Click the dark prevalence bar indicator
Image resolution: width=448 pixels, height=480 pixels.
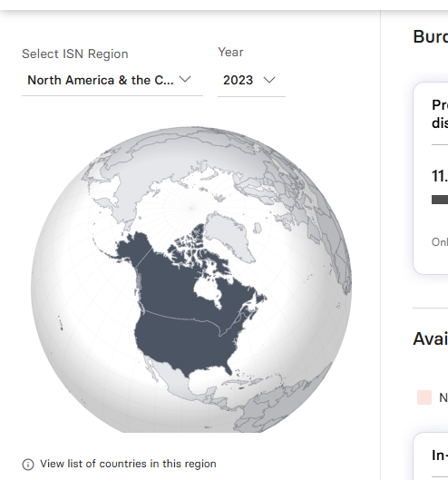[440, 200]
